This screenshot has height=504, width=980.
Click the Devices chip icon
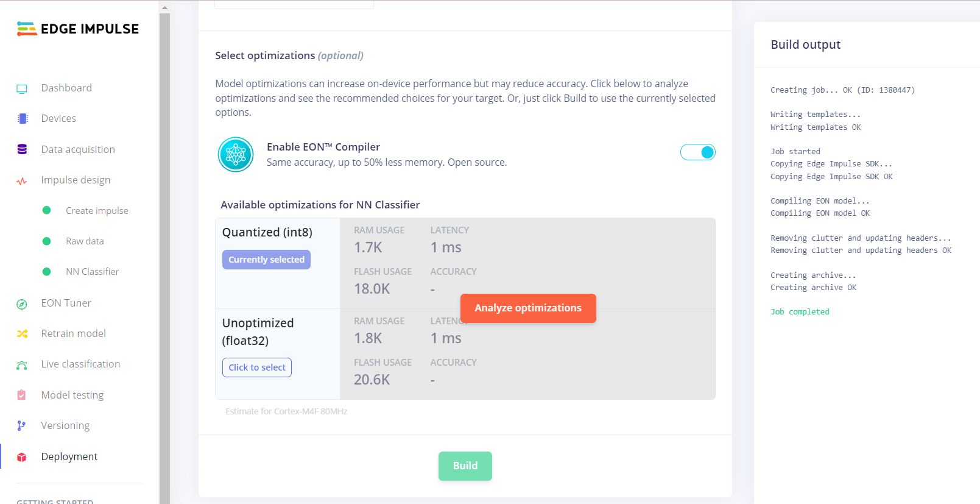[23, 119]
